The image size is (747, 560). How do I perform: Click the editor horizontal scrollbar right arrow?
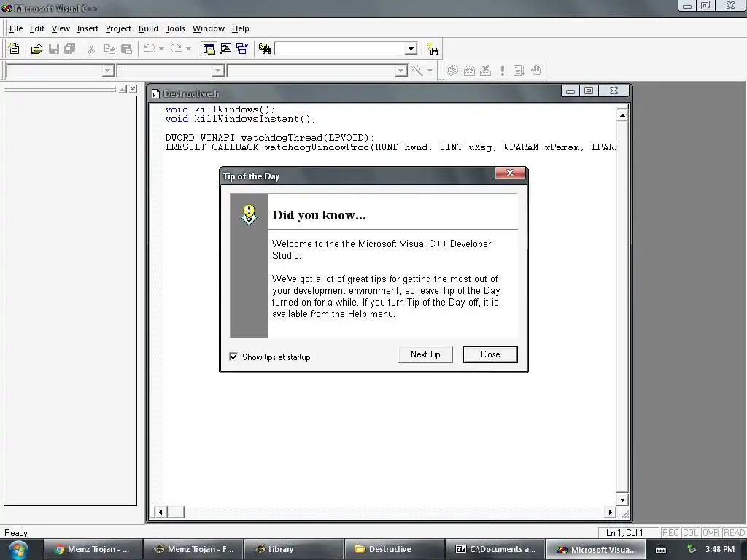tap(611, 512)
